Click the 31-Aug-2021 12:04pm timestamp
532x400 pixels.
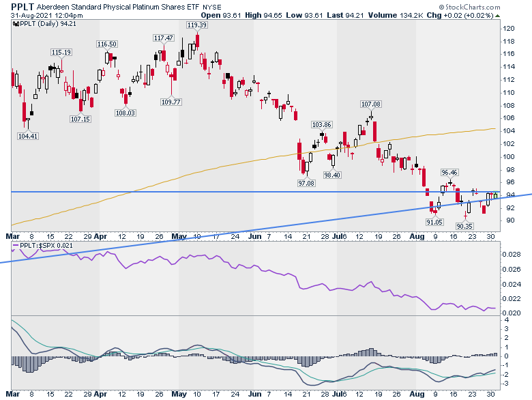[x=47, y=16]
